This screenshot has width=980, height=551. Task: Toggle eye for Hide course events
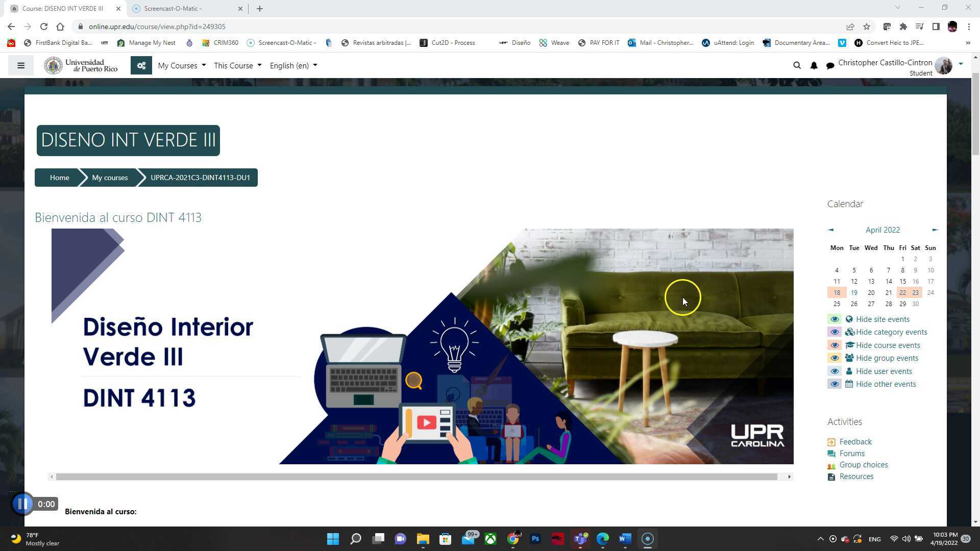coord(835,345)
